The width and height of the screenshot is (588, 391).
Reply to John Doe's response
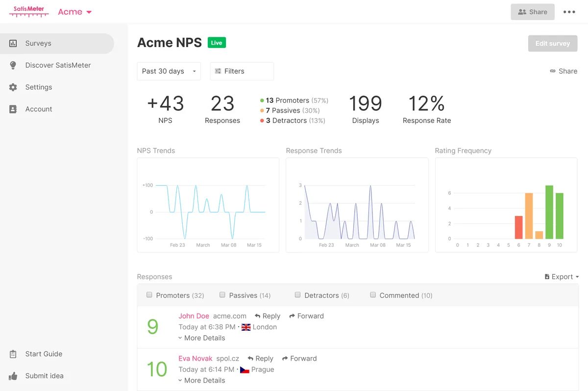268,316
